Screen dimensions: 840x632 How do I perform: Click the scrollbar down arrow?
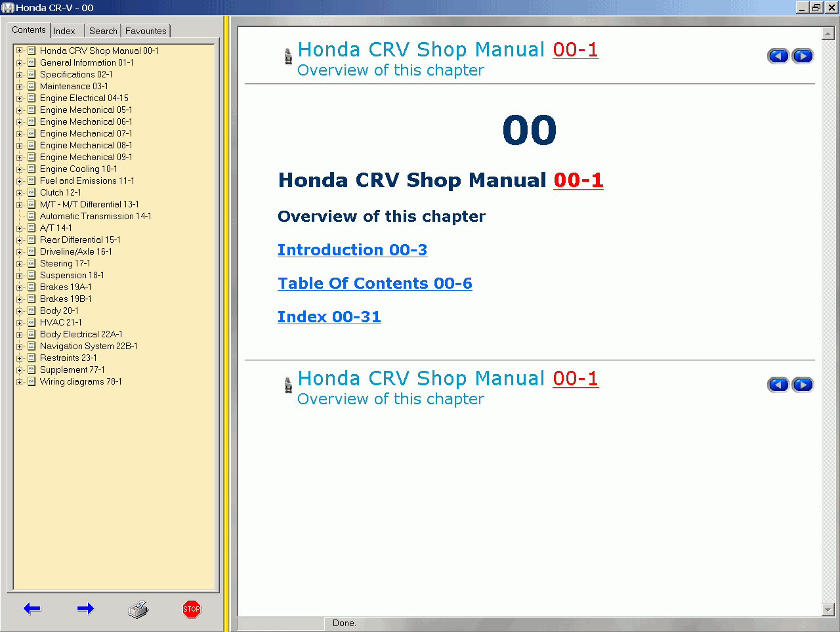(x=828, y=610)
